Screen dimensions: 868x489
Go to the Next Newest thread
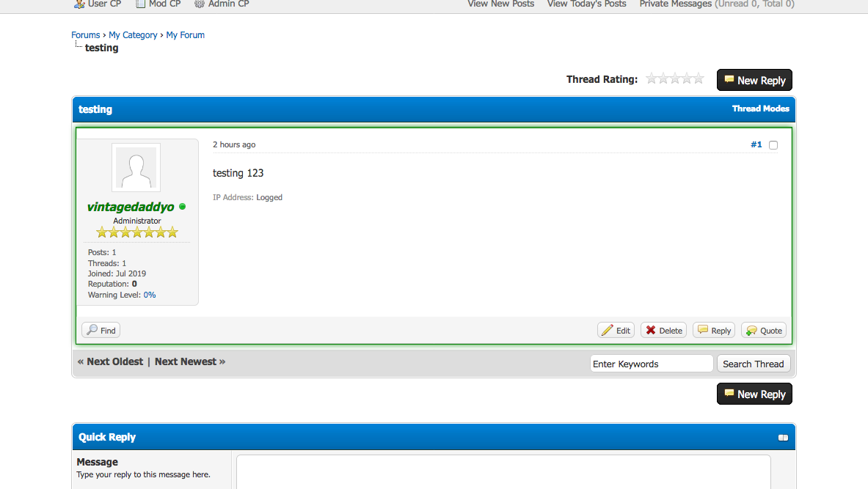click(186, 361)
